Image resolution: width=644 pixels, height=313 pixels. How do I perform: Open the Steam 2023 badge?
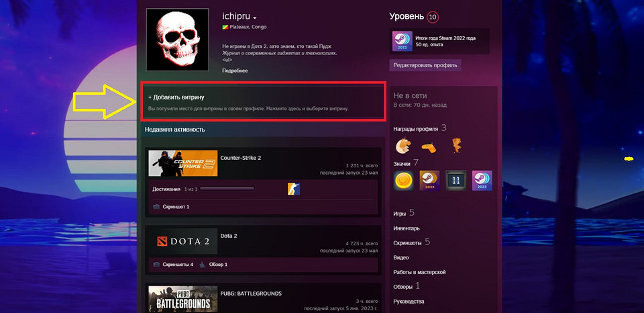point(429,180)
